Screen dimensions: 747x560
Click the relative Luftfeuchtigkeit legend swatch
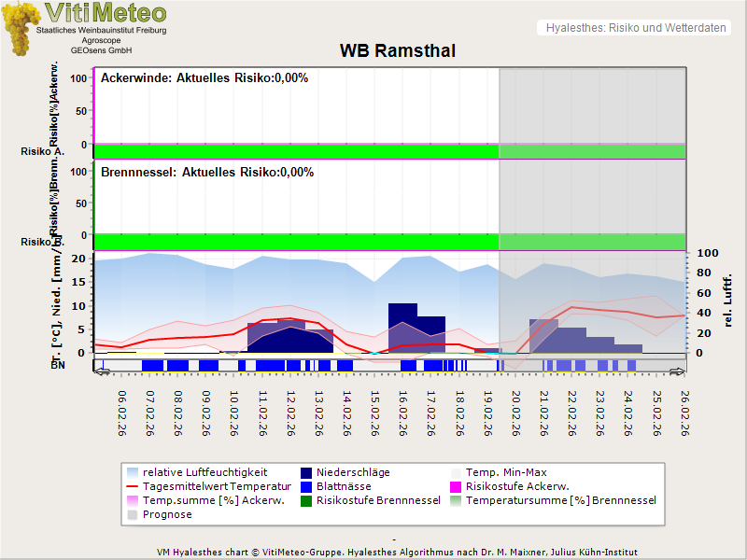pyautogui.click(x=133, y=473)
